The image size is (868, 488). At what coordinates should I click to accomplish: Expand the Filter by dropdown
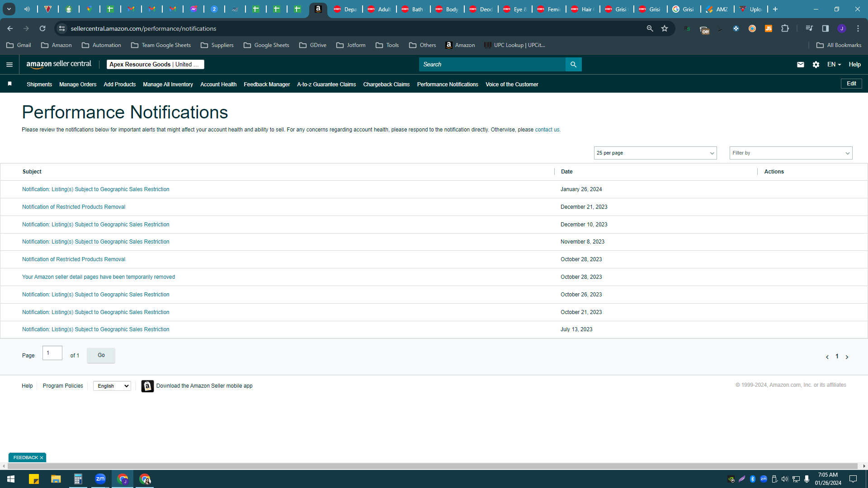791,153
